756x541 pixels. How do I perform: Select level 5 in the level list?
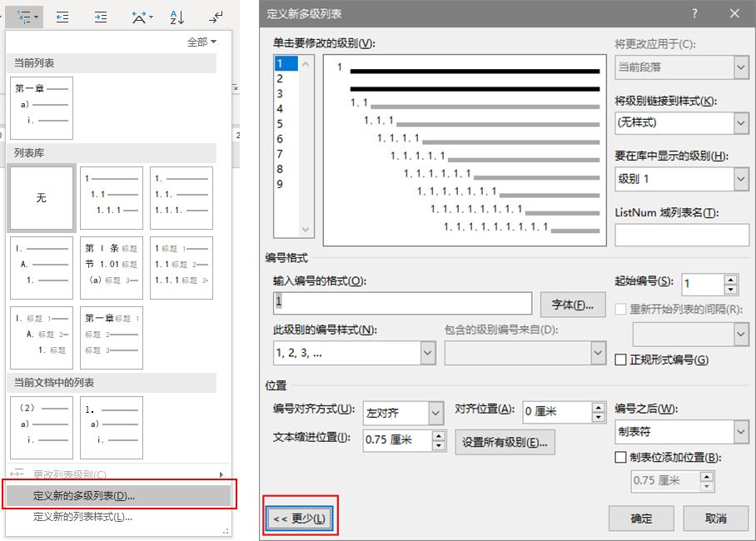[286, 124]
